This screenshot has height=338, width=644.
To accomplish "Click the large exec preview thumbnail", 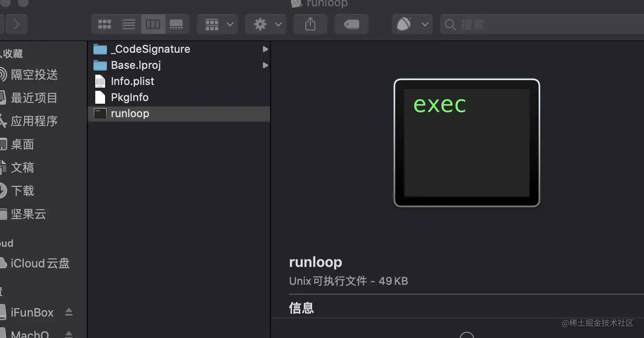I will pyautogui.click(x=467, y=143).
